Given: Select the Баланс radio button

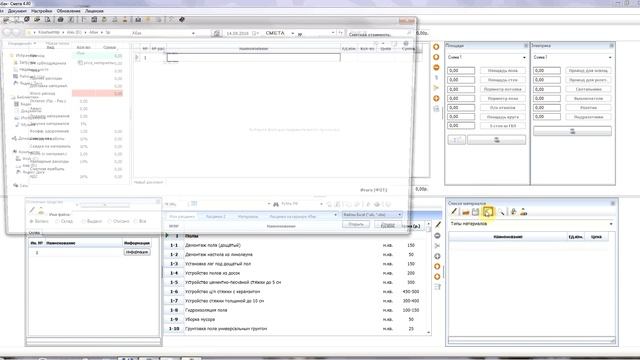Looking at the screenshot, I should pyautogui.click(x=40, y=221).
